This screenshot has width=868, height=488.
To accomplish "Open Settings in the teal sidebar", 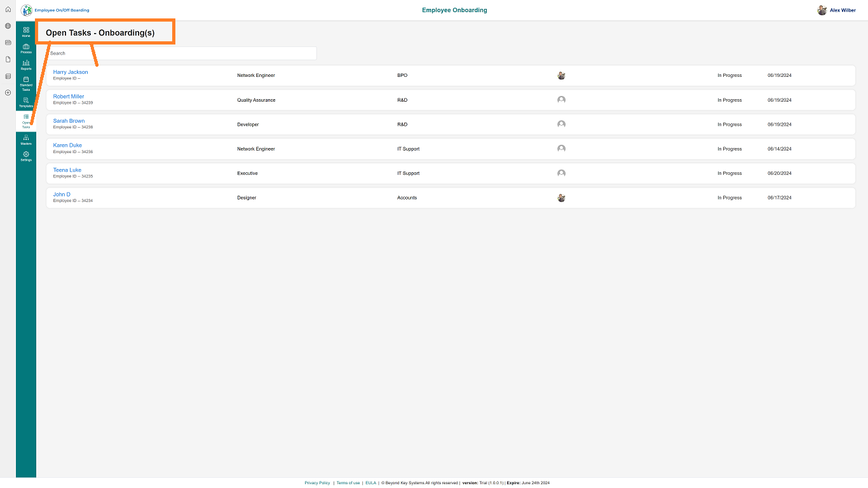I will click(x=26, y=156).
